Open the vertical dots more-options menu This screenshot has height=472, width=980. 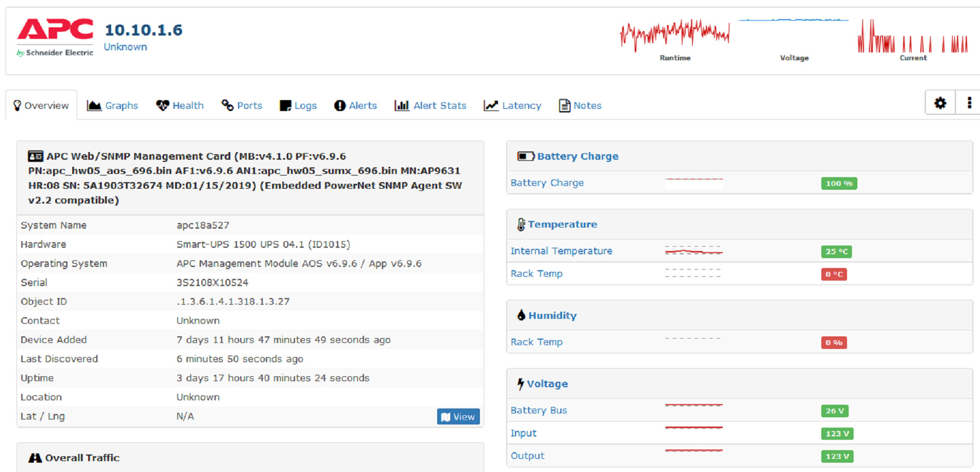[969, 103]
